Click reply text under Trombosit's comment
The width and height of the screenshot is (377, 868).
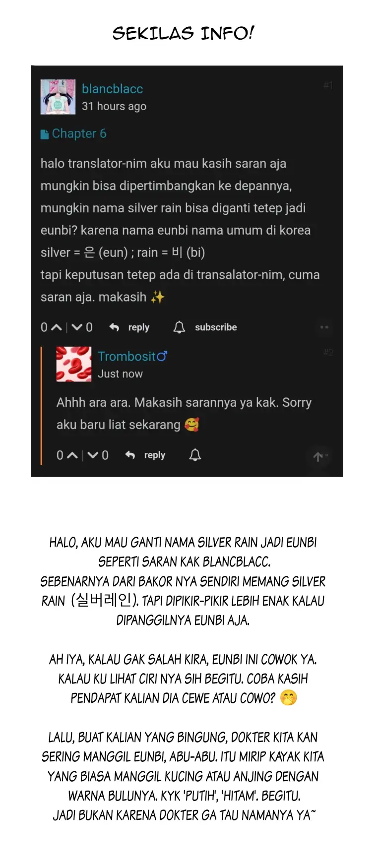(155, 455)
